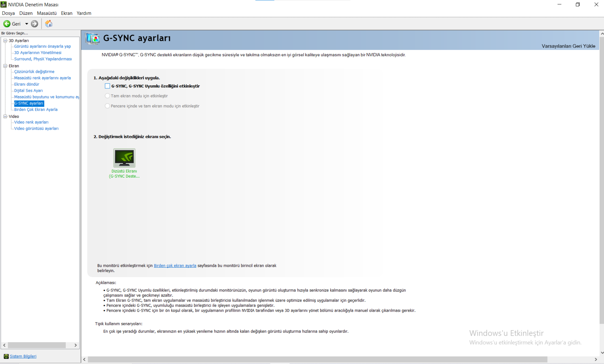This screenshot has height=364, width=604.
Task: Select Pencere içinde ve tam ekran modu option
Action: tap(107, 106)
